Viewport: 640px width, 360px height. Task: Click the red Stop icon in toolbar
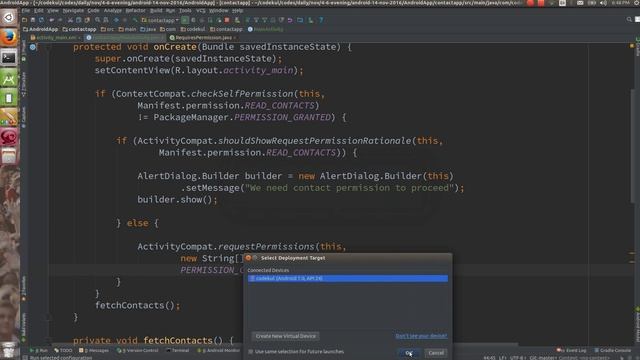click(227, 20)
